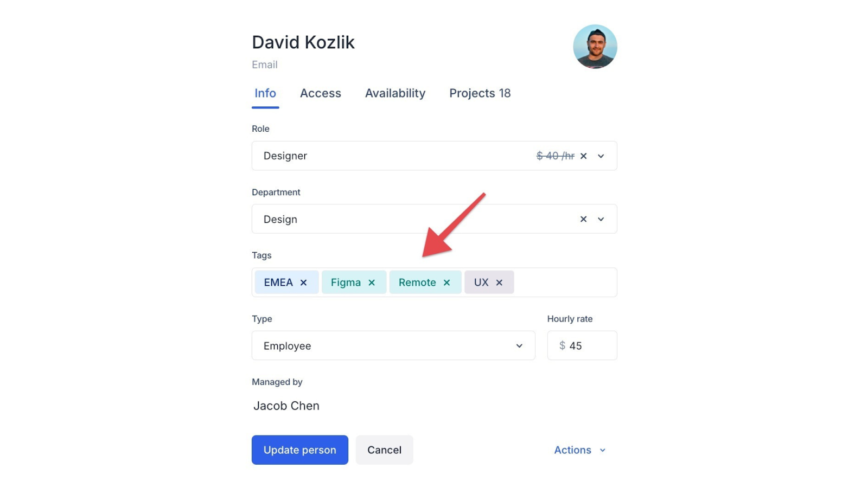Open the Employee type dropdown
This screenshot has width=868, height=488.
tap(393, 345)
